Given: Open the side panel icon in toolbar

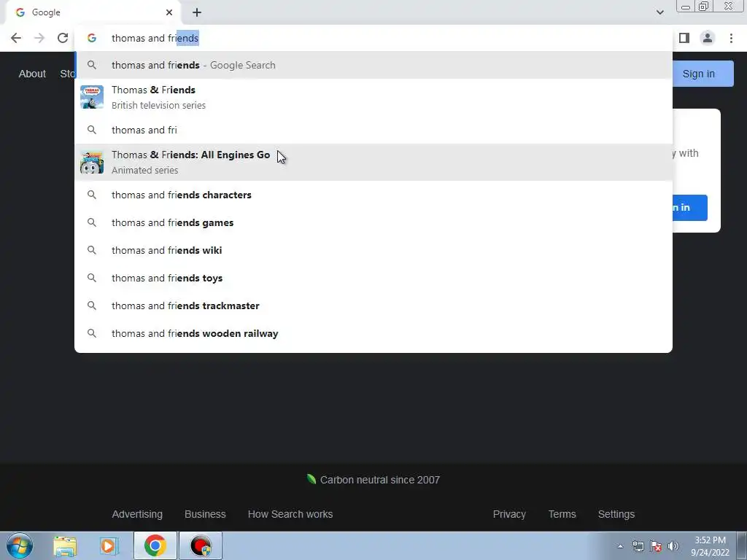Looking at the screenshot, I should [684, 38].
